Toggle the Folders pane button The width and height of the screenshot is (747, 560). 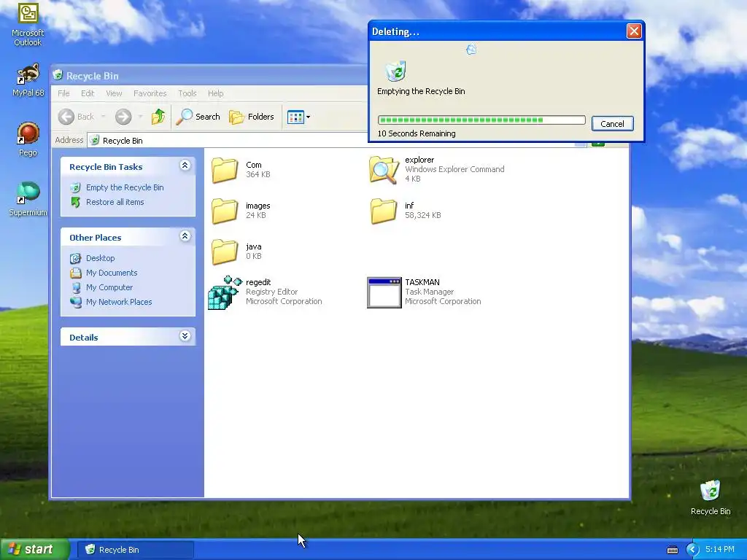(x=252, y=117)
